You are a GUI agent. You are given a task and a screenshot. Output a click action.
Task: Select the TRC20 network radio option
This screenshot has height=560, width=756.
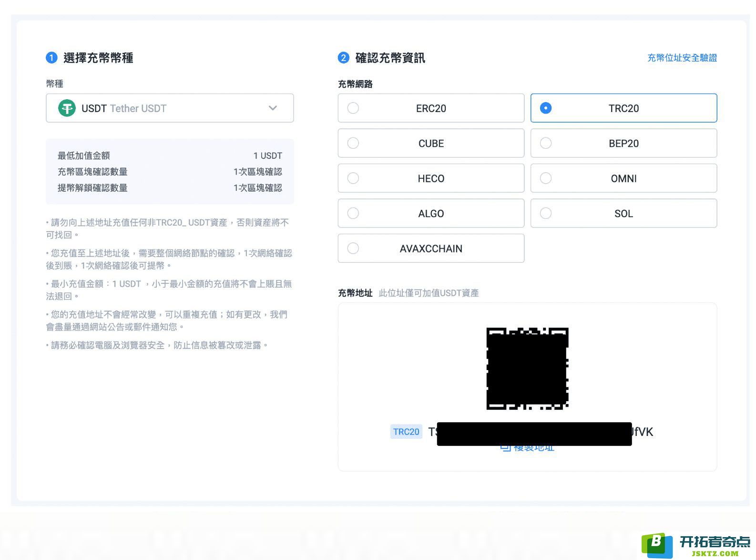623,108
